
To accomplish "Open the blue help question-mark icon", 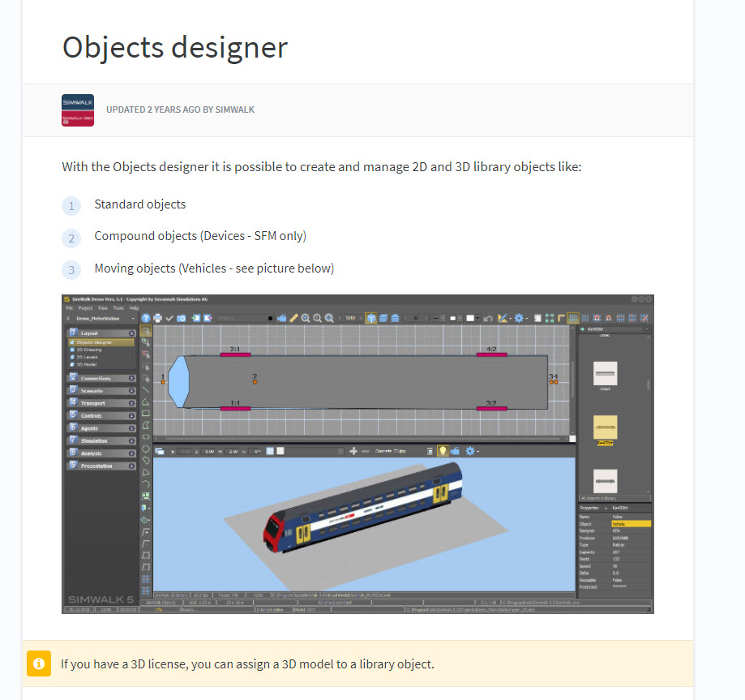I will 146,318.
